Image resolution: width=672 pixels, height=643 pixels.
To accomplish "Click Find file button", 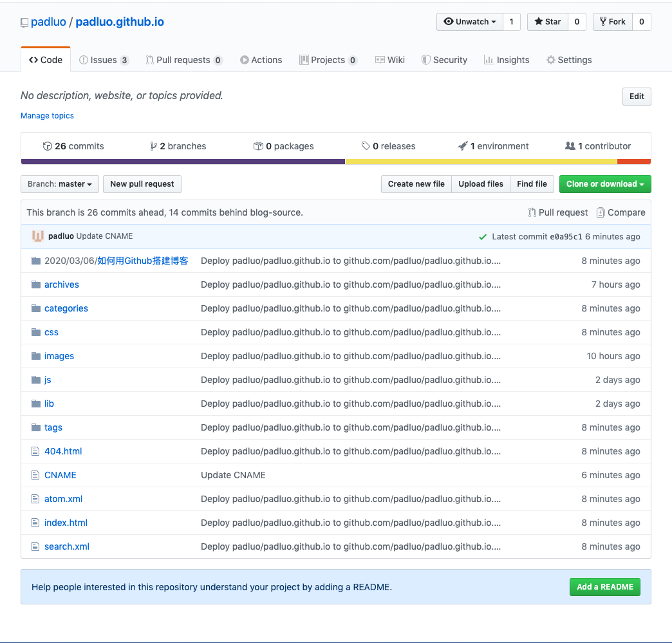I will pos(532,184).
